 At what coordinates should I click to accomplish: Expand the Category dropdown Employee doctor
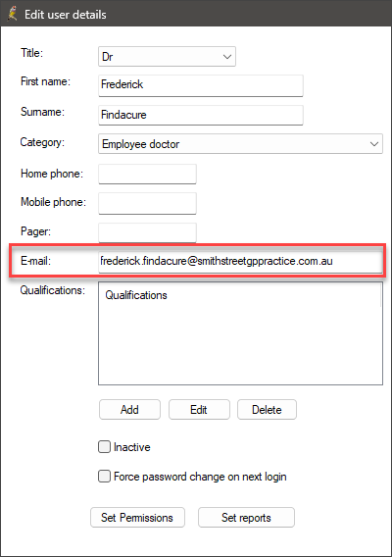coord(240,144)
